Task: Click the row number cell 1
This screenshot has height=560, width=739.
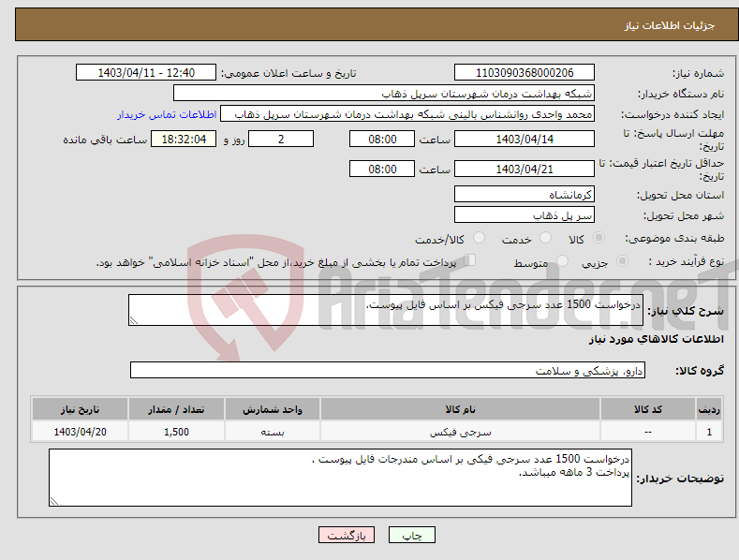Action: point(709,432)
